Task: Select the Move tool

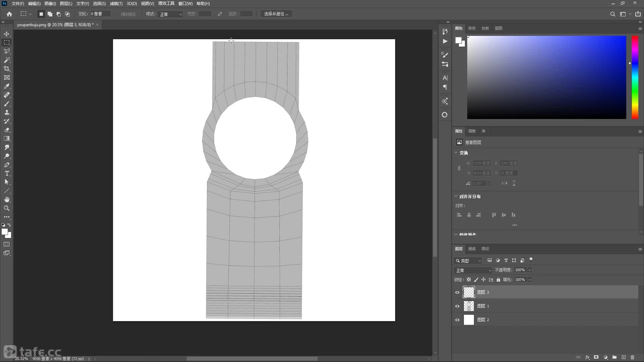Action: coord(7,34)
